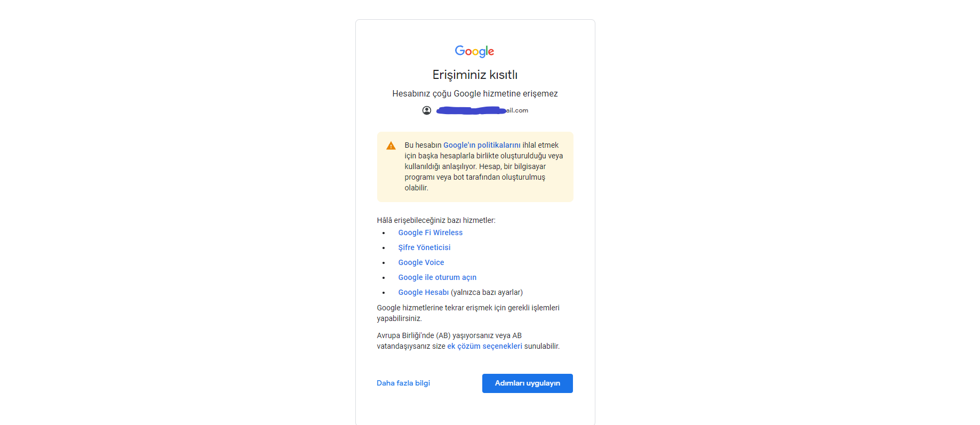The height and width of the screenshot is (425, 980).
Task: Click the Adımları uygulayın button
Action: (527, 383)
